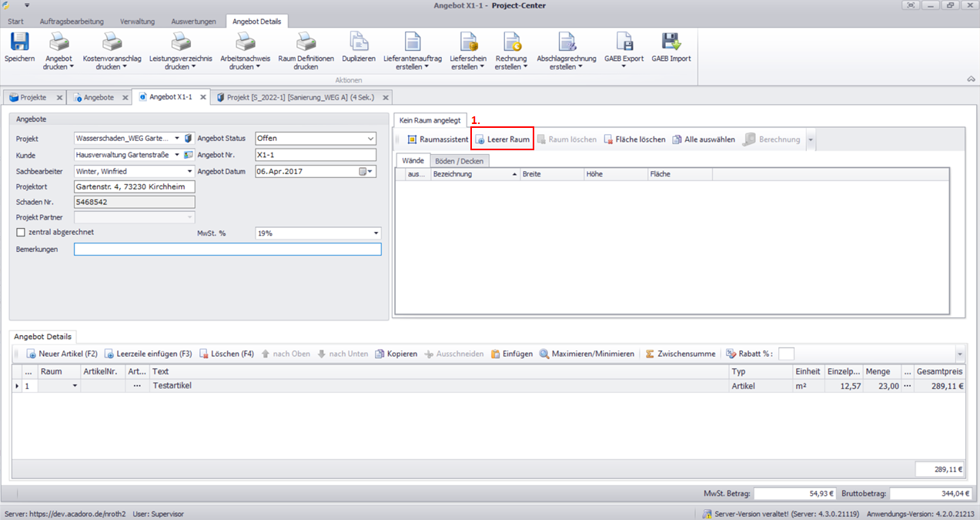Add Neuer Artikel (F2)
The image size is (980, 520).
[62, 354]
